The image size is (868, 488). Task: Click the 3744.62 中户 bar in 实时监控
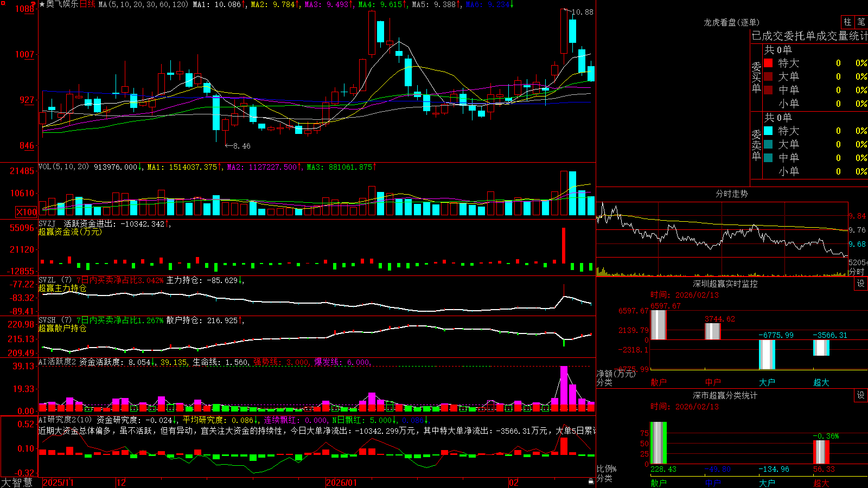coord(712,331)
